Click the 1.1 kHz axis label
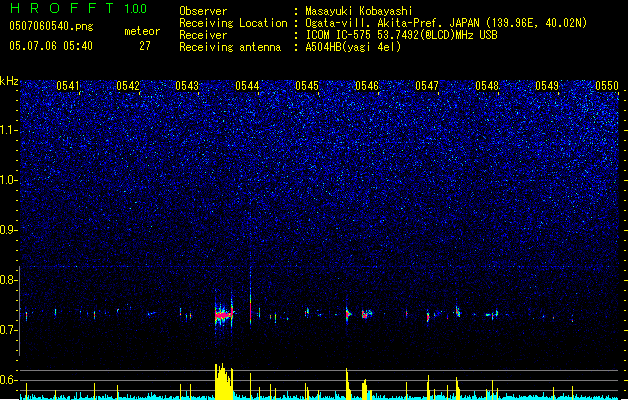The image size is (629, 400). pos(8,130)
